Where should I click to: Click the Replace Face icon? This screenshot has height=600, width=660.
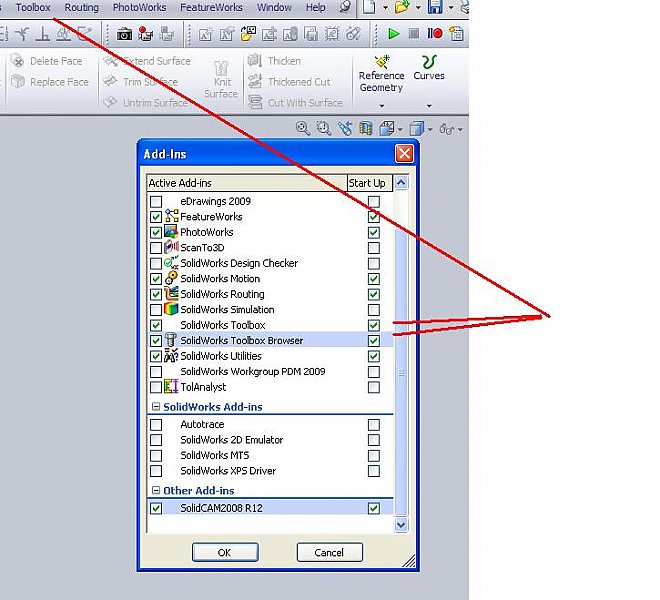[18, 81]
